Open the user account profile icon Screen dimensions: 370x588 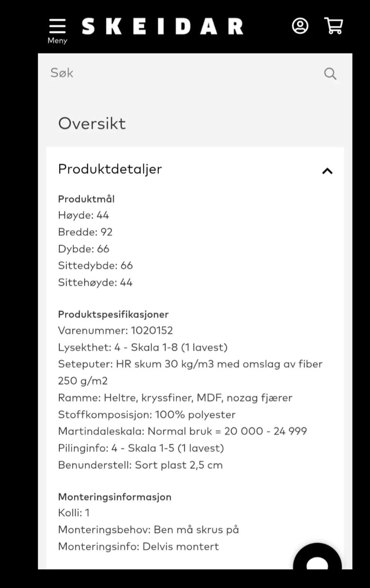pyautogui.click(x=300, y=26)
